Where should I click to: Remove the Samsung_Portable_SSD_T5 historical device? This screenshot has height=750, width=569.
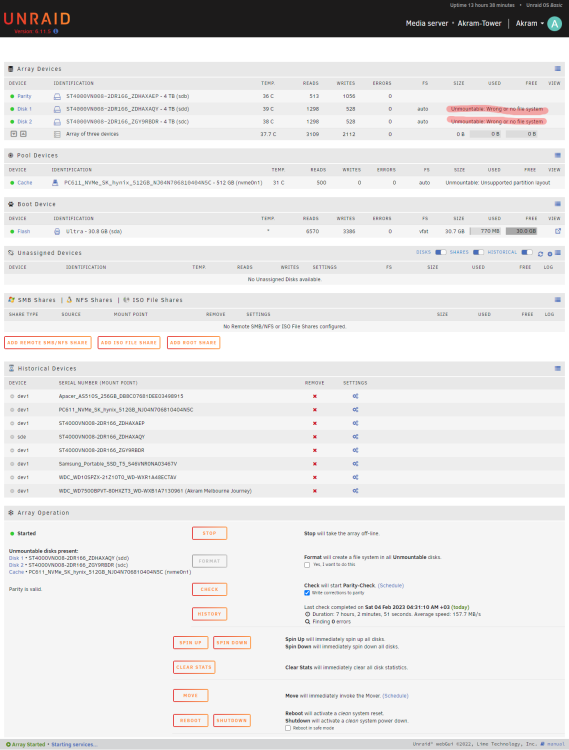[x=315, y=464]
